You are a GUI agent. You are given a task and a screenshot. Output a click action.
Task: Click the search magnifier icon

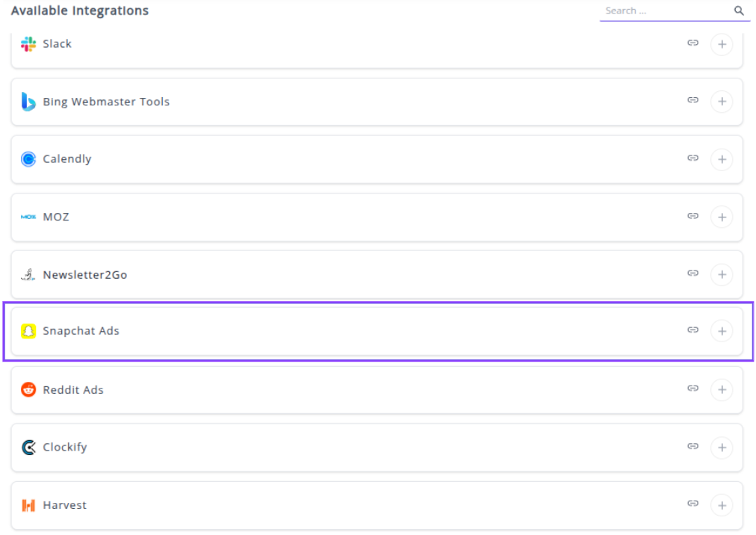tap(739, 11)
